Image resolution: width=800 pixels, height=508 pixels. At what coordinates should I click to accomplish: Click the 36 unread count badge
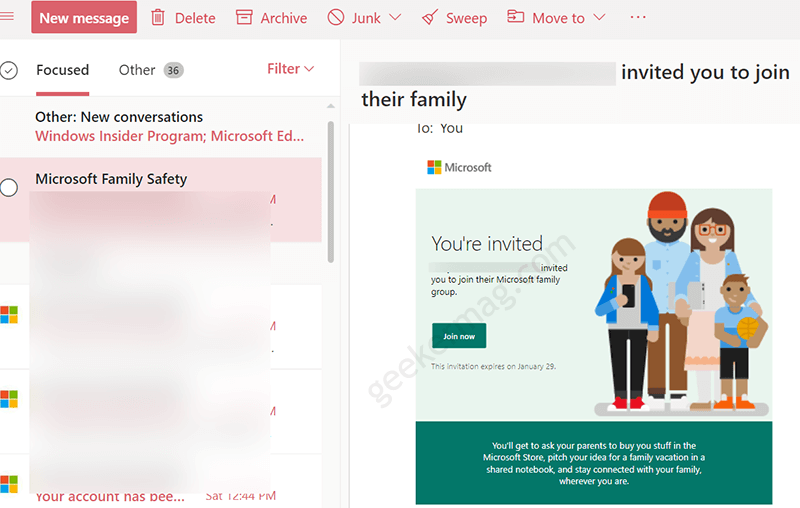173,70
